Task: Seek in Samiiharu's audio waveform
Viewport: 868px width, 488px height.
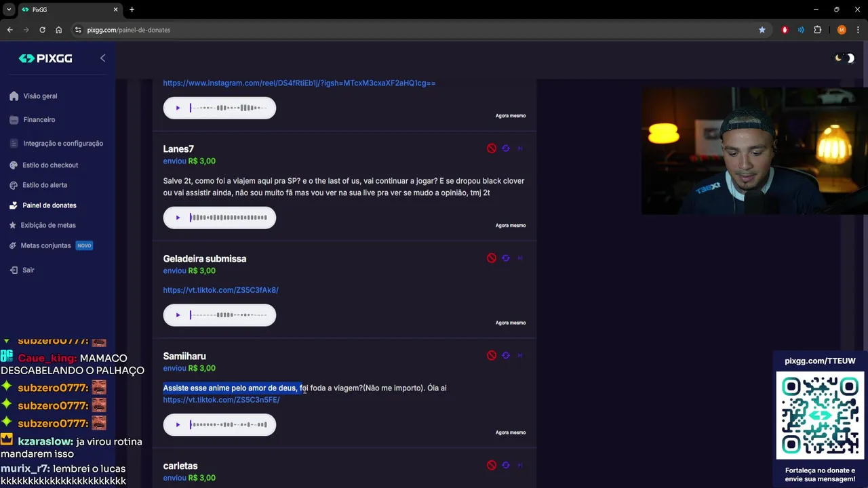Action: pyautogui.click(x=229, y=425)
